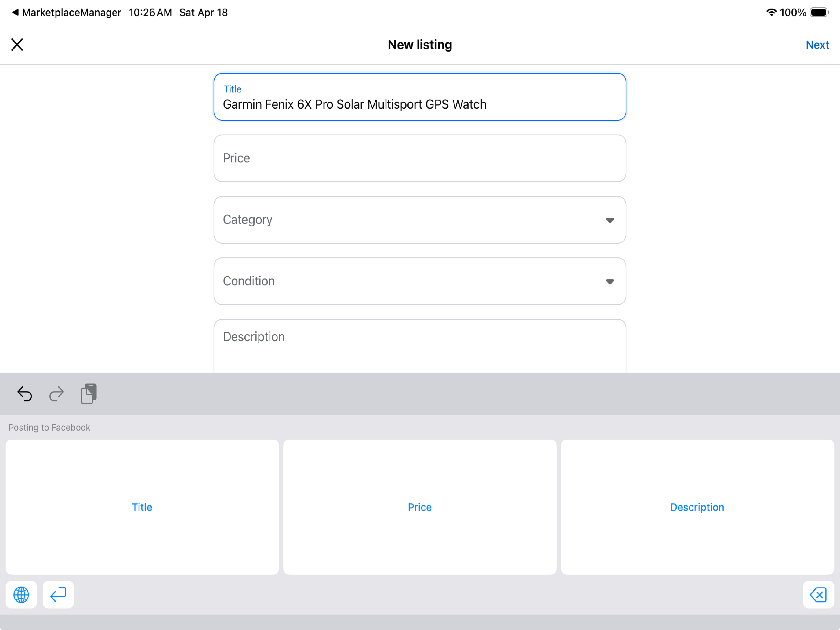Focus the Price input field

[x=420, y=158]
